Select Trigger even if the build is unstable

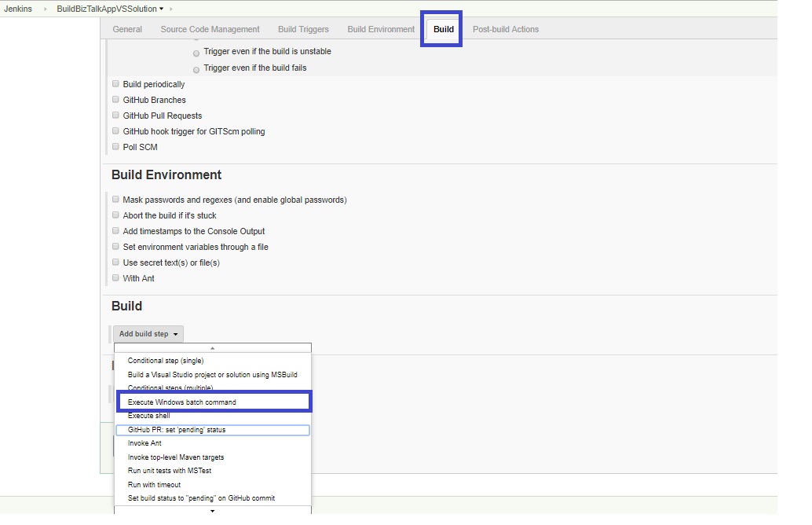196,53
